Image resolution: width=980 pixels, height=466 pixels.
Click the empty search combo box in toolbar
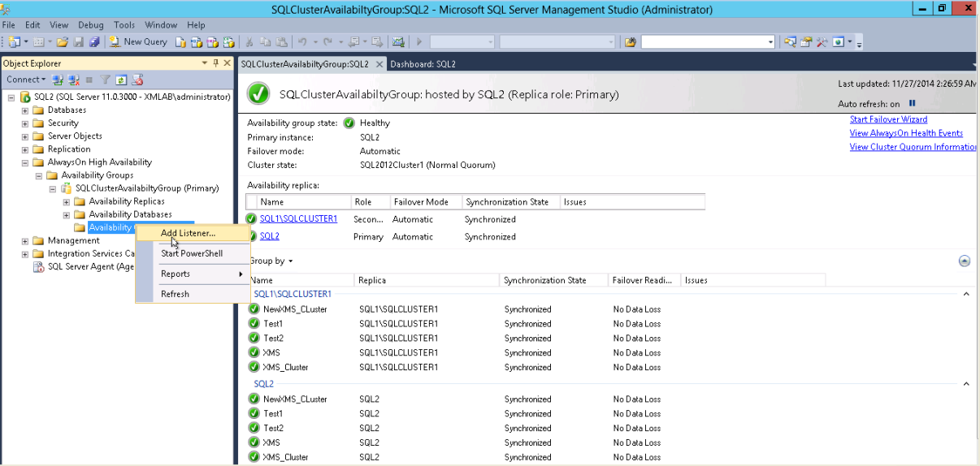point(707,42)
